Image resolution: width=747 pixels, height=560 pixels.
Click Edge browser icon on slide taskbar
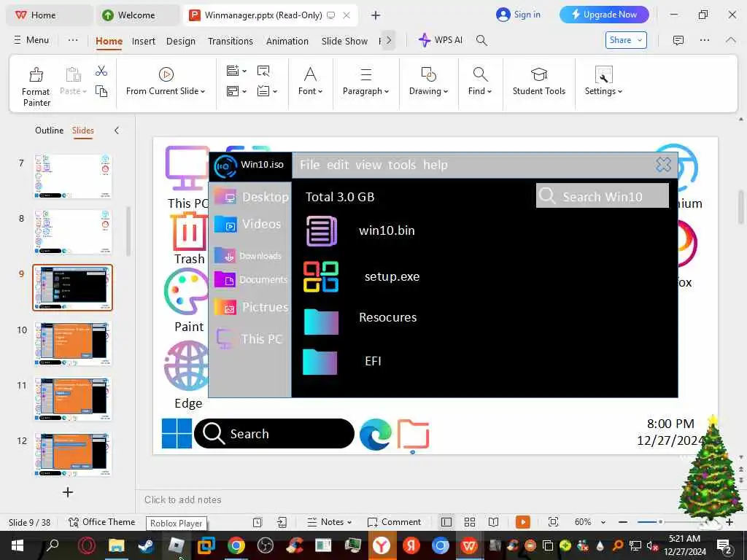[376, 435]
